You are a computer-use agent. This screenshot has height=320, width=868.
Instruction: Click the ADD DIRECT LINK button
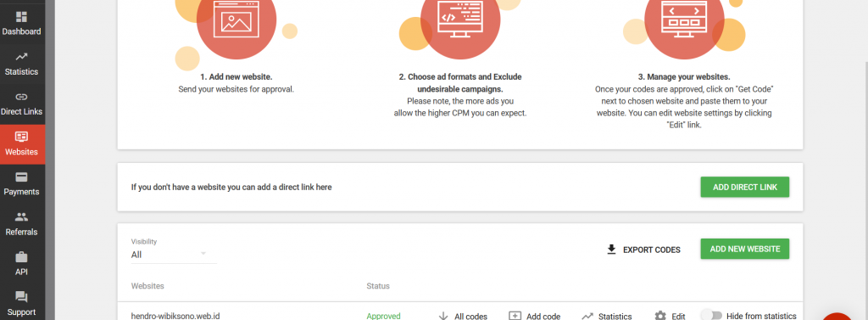(744, 188)
